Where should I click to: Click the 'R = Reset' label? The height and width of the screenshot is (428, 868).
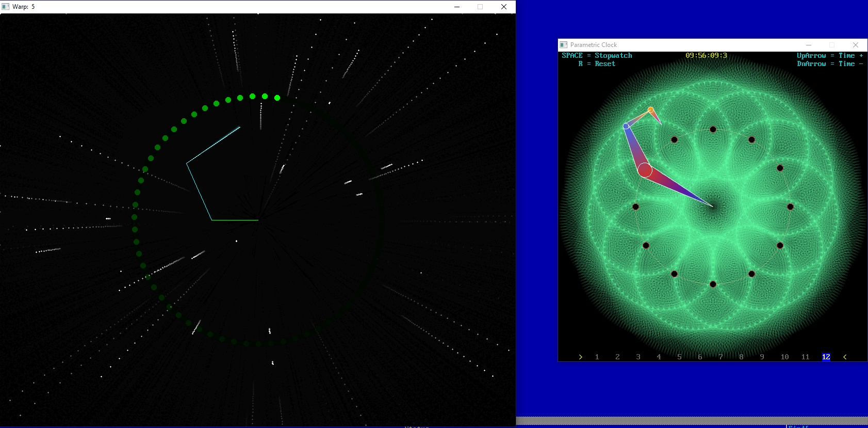coord(597,64)
